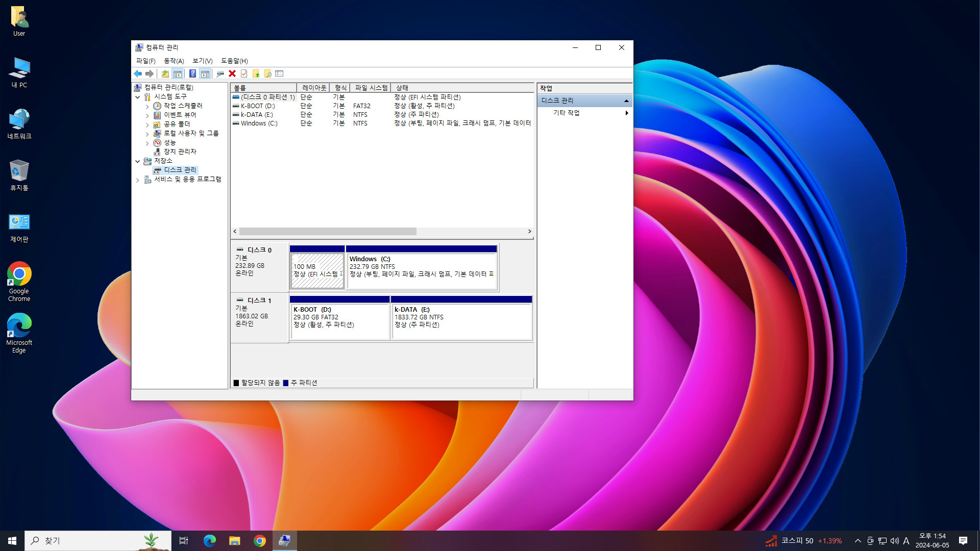Screen dimensions: 980x551
Task: Select K-BOOT (D:) in volume list
Action: point(382,106)
